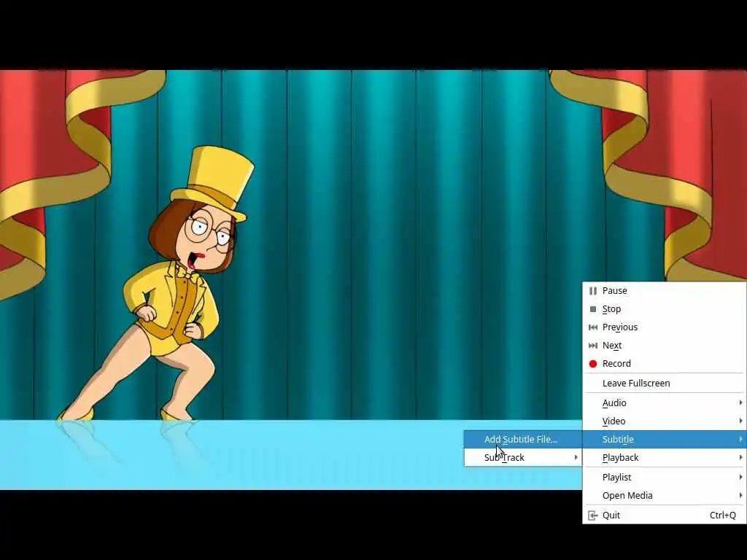
Task: Click the Quit exit icon
Action: point(592,516)
